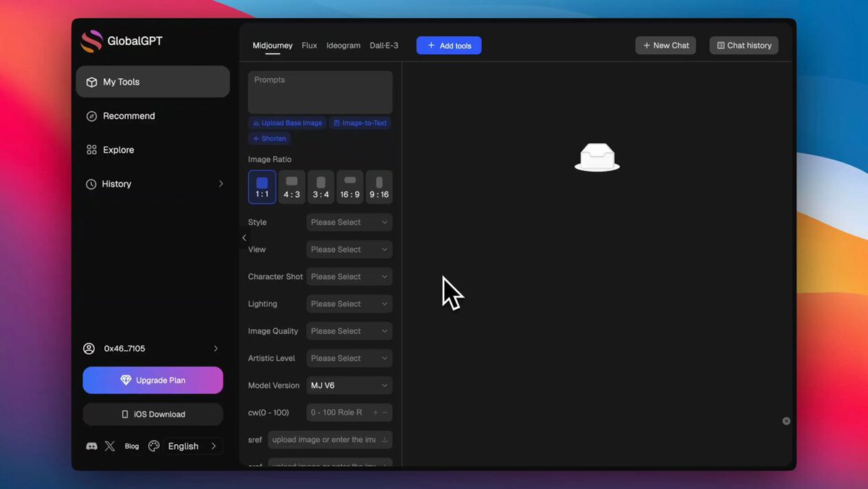This screenshot has height=489, width=868.
Task: Start a New Chat
Action: pyautogui.click(x=666, y=46)
